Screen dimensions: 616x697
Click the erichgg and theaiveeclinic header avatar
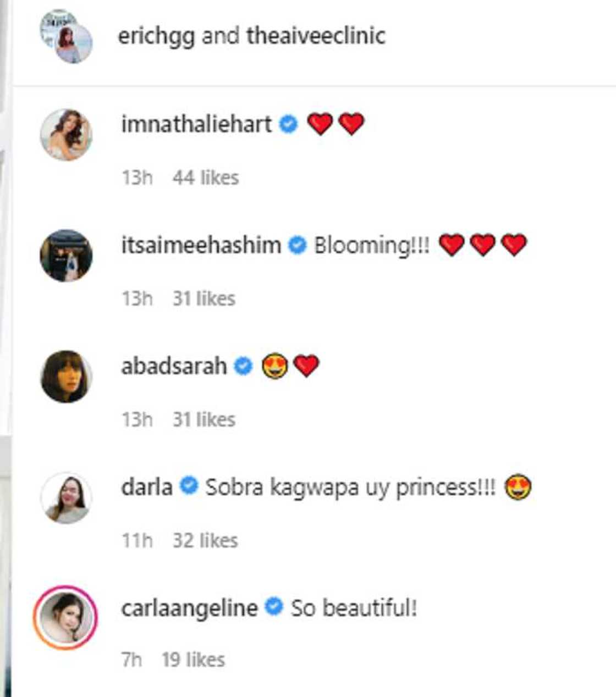coord(66,36)
